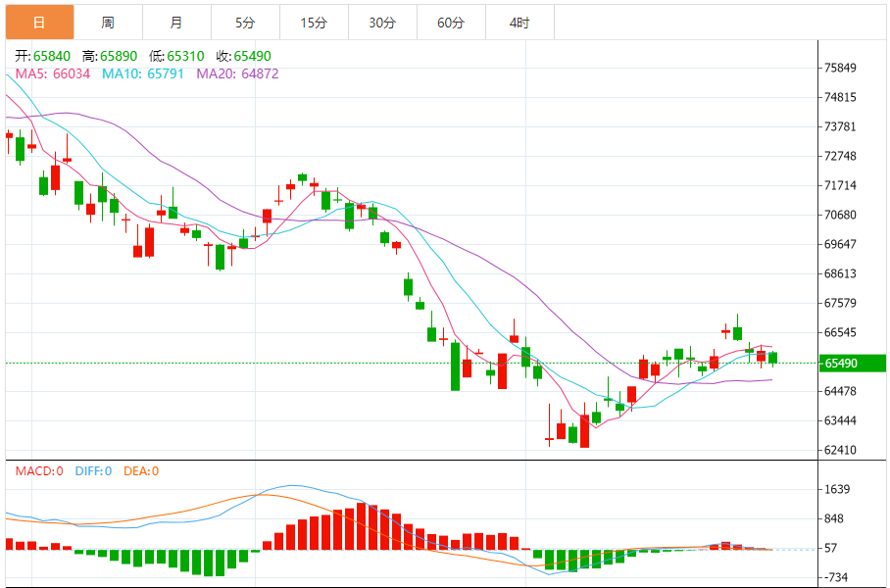This screenshot has width=890, height=588.
Task: Click the 75849 price axis label
Action: coord(839,68)
